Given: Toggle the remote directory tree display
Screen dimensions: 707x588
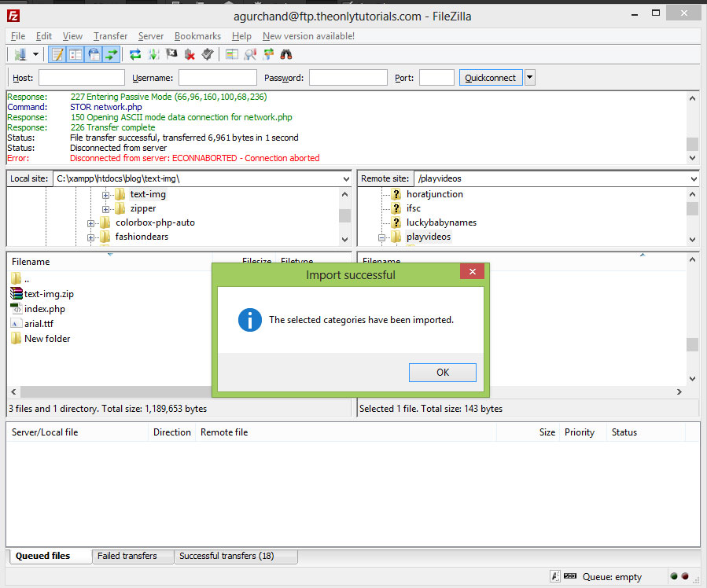Looking at the screenshot, I should [x=94, y=54].
